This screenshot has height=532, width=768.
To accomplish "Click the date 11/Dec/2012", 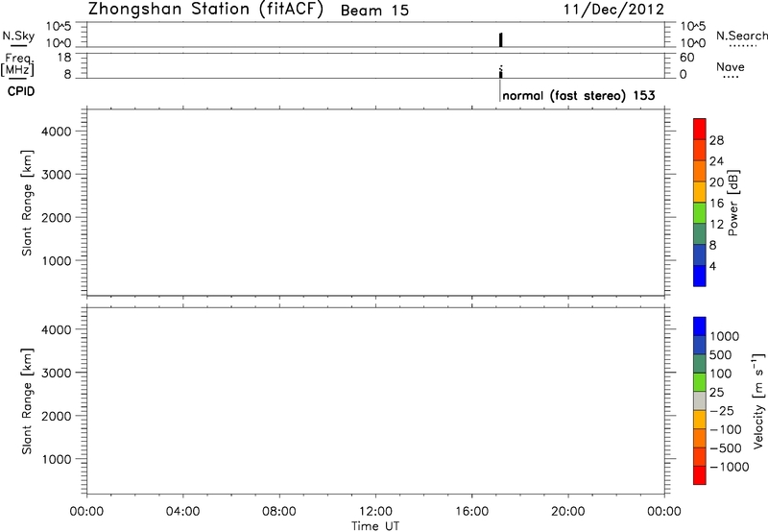I will [613, 10].
